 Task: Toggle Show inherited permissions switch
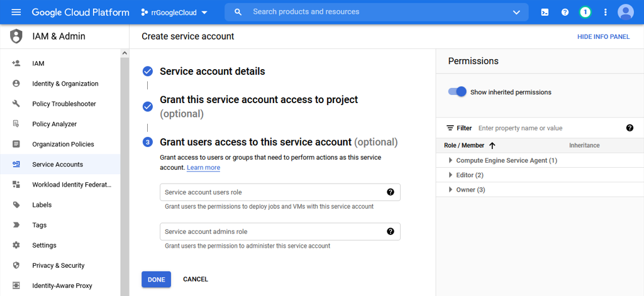[x=457, y=92]
